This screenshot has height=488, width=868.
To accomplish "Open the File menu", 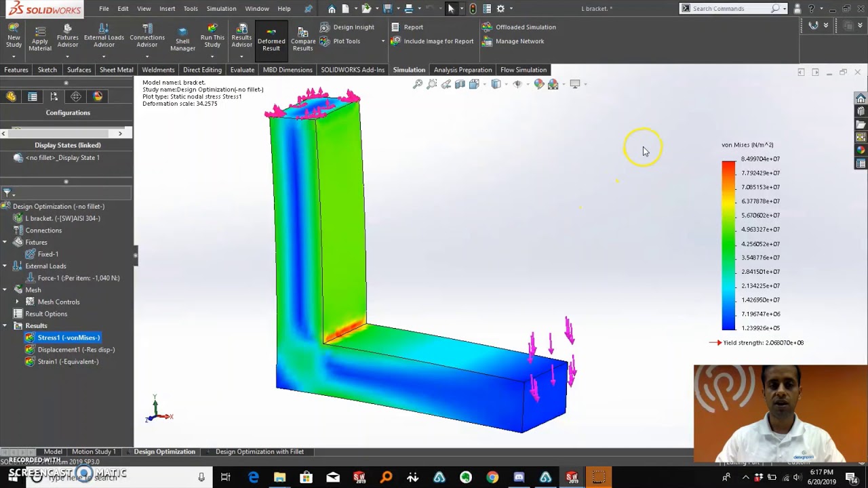I will pyautogui.click(x=104, y=9).
